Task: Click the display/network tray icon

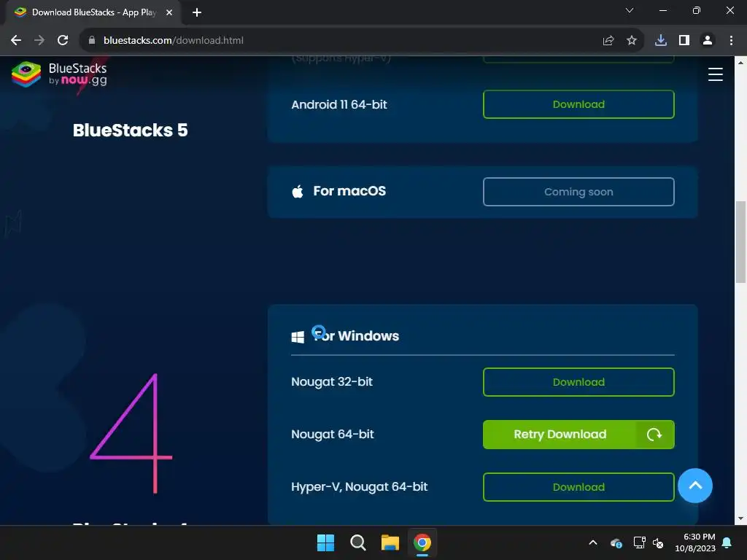Action: tap(639, 542)
